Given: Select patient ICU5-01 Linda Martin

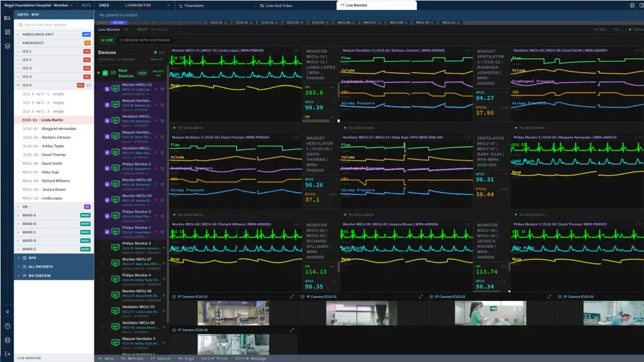Looking at the screenshot, I should click(54, 120).
